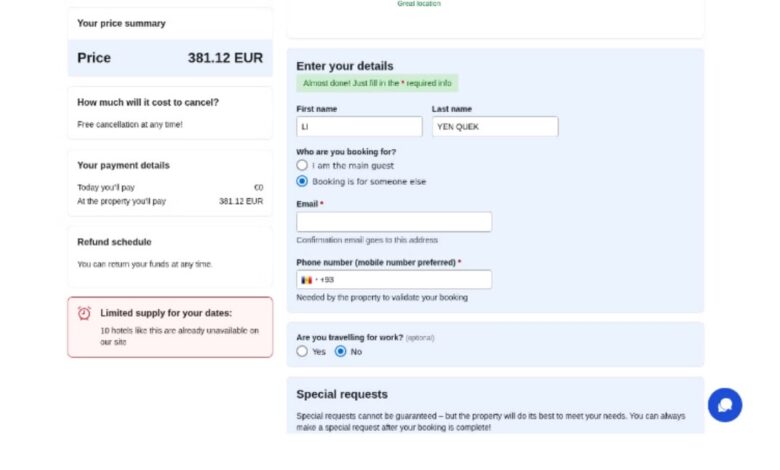
Task: Click the 381.12 EUR price total
Action: pos(225,58)
